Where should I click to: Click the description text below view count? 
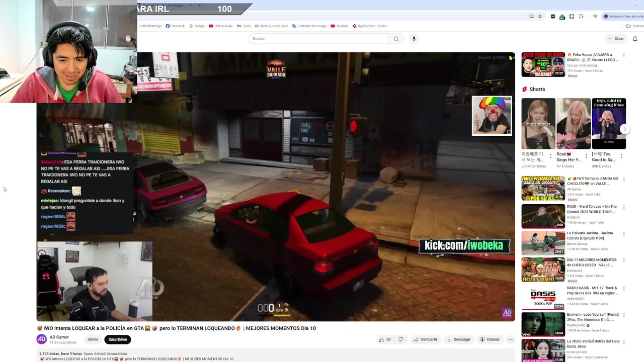[136, 359]
